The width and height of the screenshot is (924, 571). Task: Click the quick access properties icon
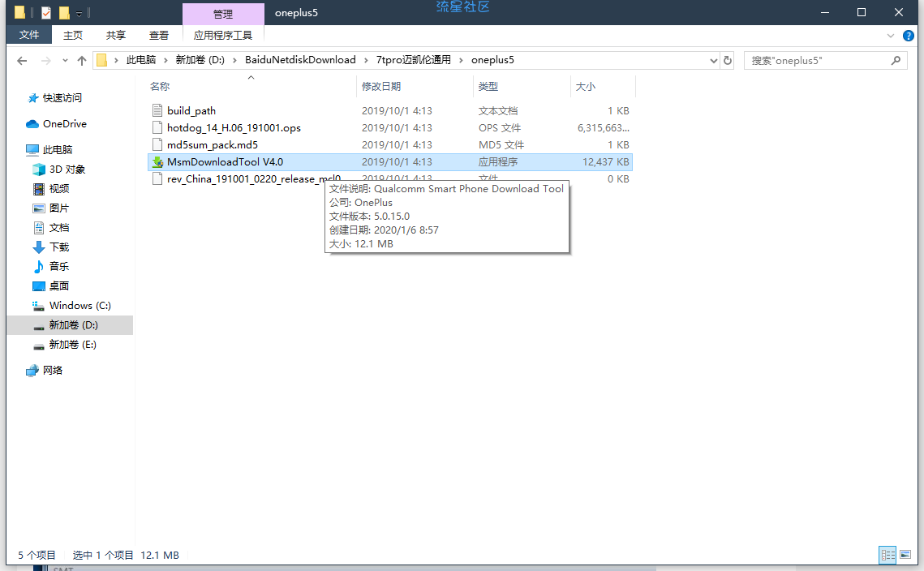(x=46, y=12)
